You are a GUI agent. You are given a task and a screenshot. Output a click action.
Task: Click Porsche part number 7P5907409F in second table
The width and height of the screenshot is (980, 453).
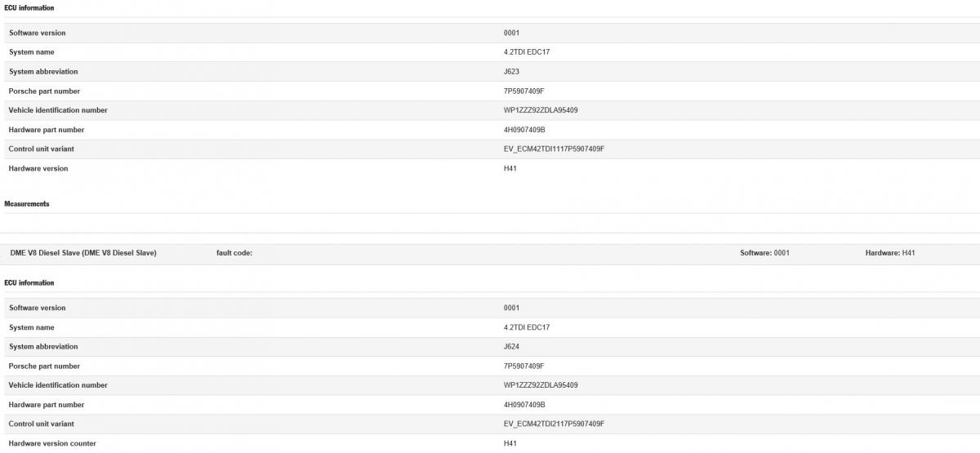(x=523, y=366)
